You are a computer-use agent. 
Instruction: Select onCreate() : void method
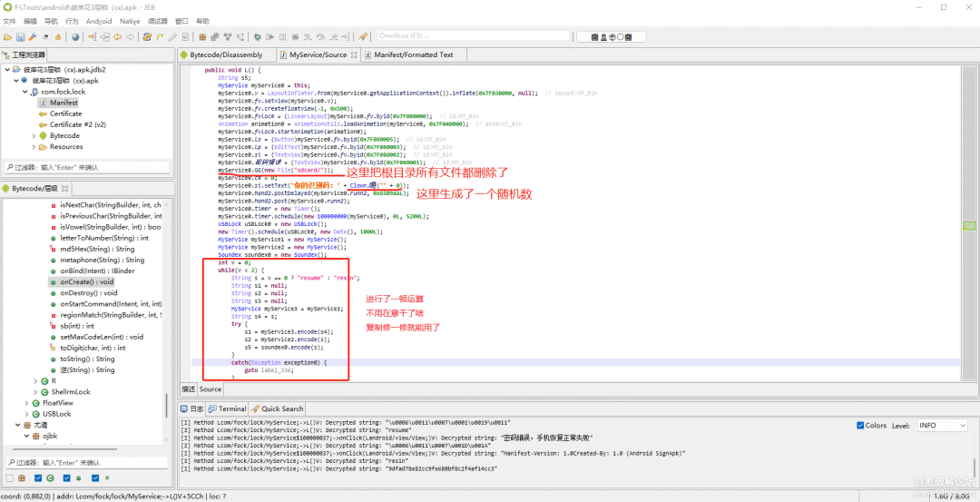(x=87, y=282)
